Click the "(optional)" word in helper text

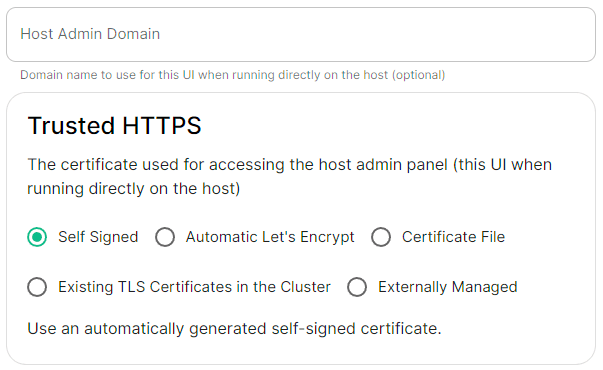[x=418, y=75]
